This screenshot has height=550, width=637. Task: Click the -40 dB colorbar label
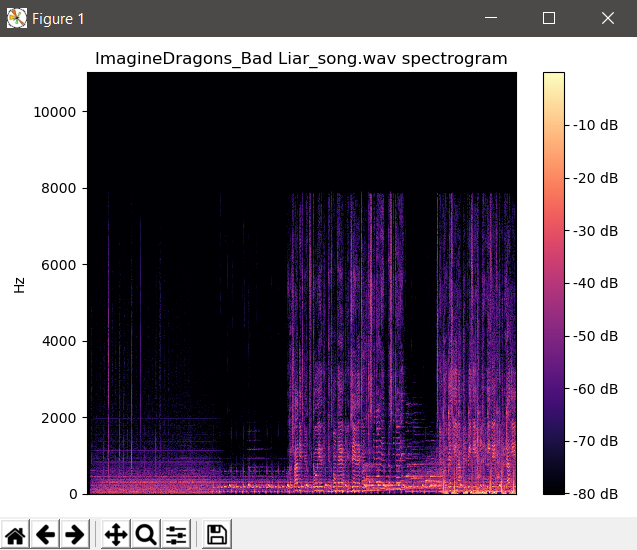(596, 283)
